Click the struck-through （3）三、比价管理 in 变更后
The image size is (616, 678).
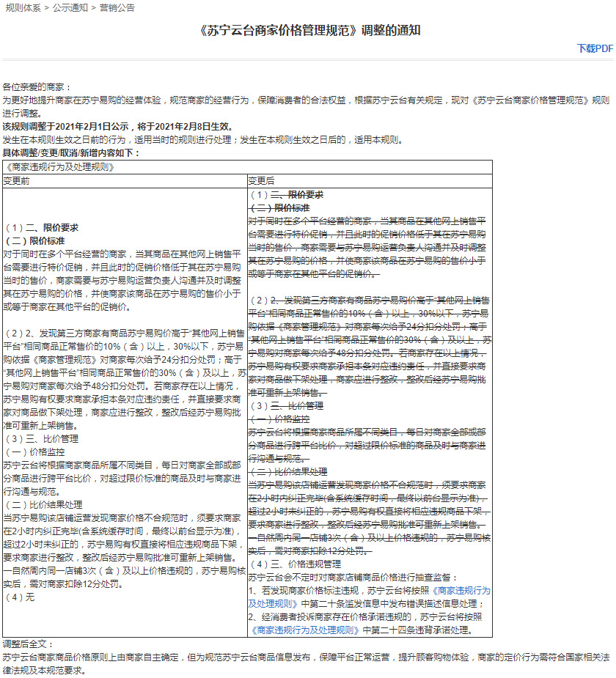click(x=287, y=405)
